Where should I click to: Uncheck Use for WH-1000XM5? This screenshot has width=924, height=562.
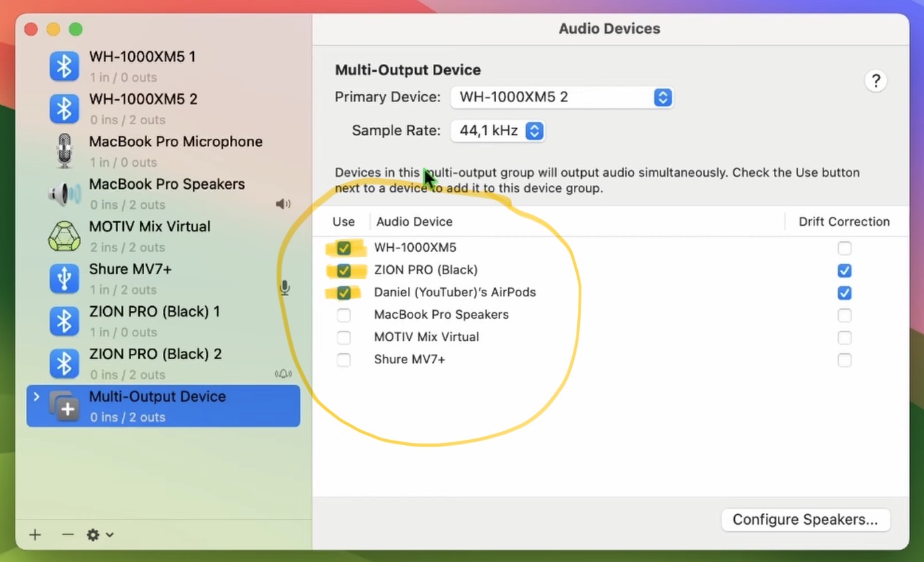click(343, 248)
